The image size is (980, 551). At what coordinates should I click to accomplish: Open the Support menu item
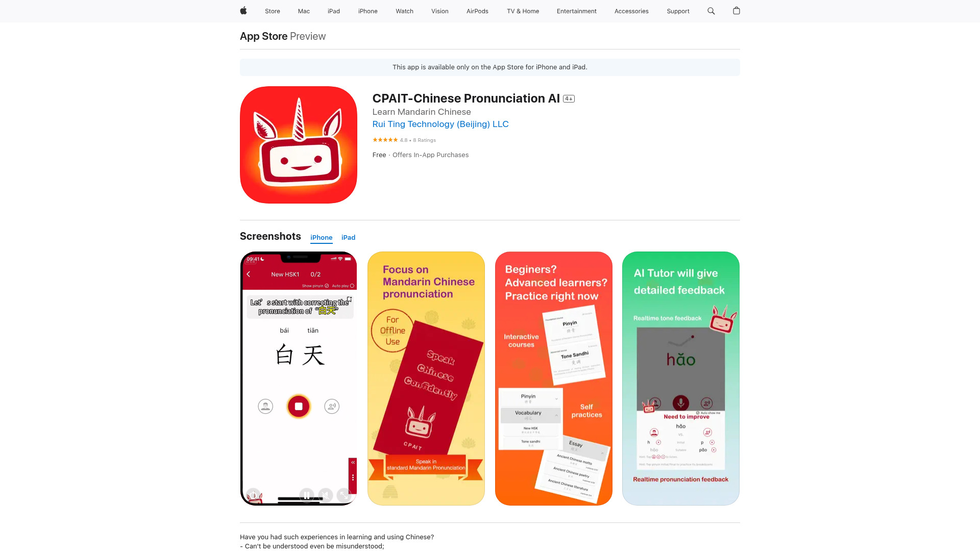click(x=678, y=11)
